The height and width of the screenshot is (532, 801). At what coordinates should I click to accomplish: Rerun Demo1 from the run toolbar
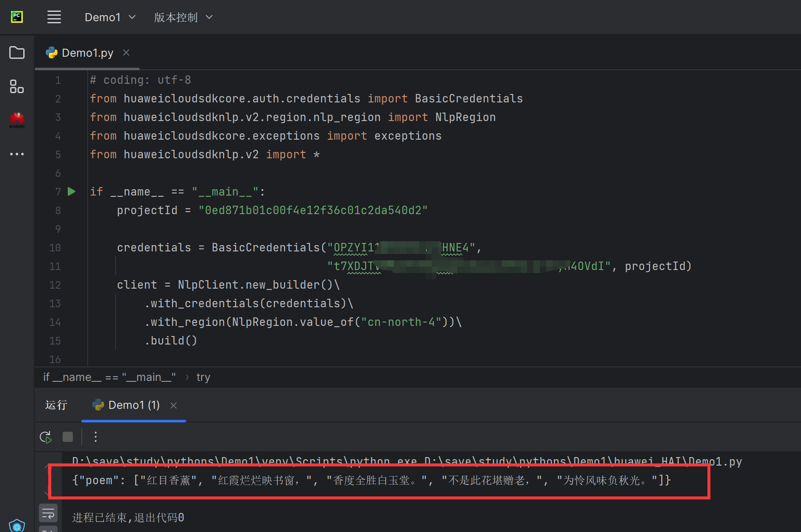pos(46,437)
